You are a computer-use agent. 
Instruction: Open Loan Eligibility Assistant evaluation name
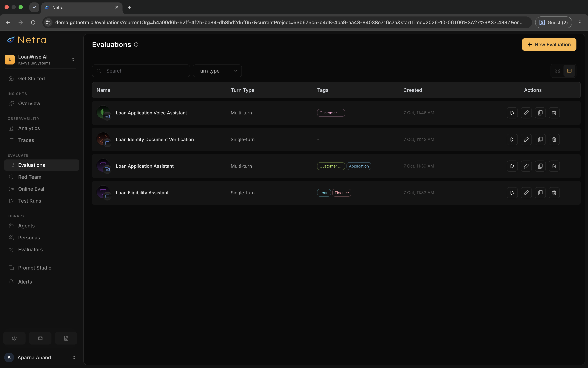[142, 193]
